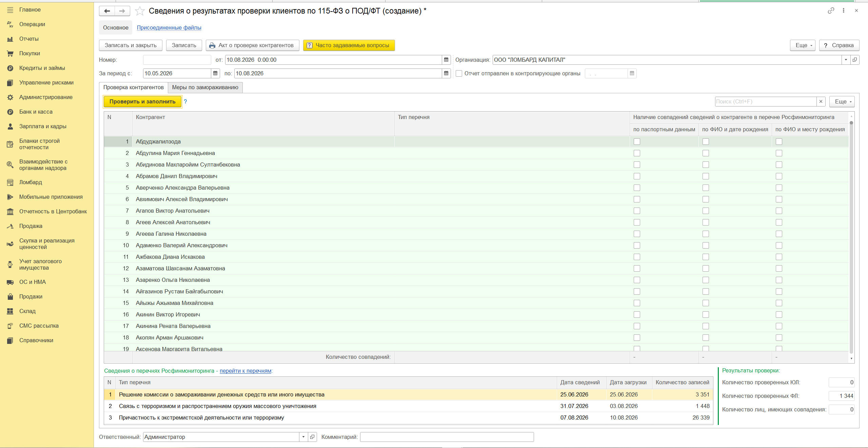Open the Справка help button
The image size is (868, 448).
tap(839, 45)
